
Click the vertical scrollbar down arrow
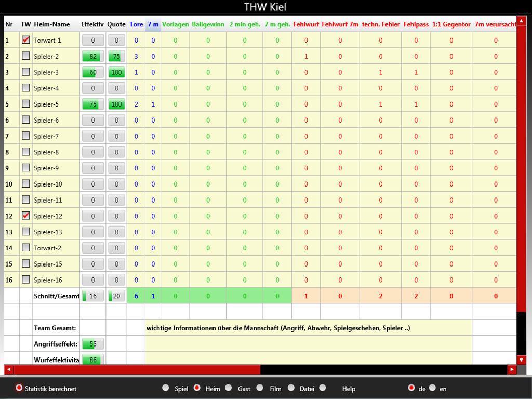[521, 360]
